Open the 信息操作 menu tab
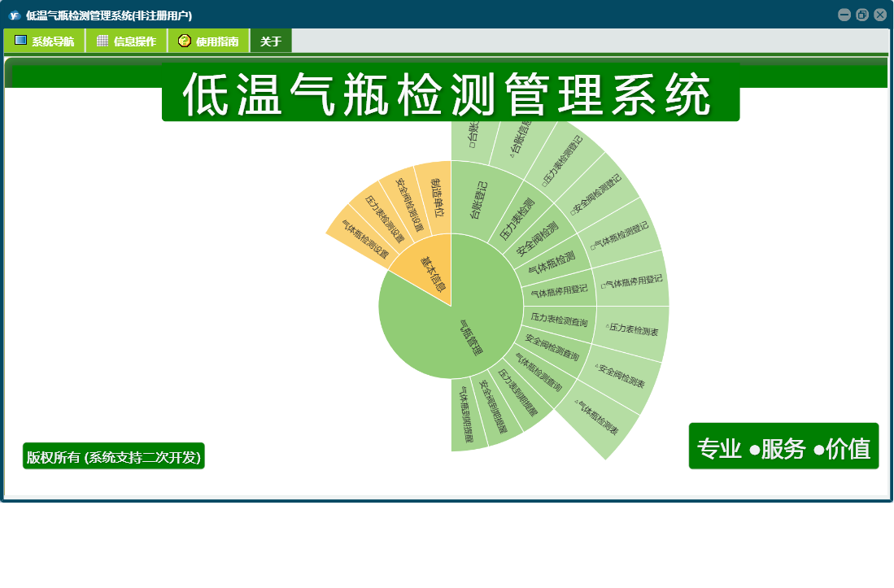 (127, 41)
